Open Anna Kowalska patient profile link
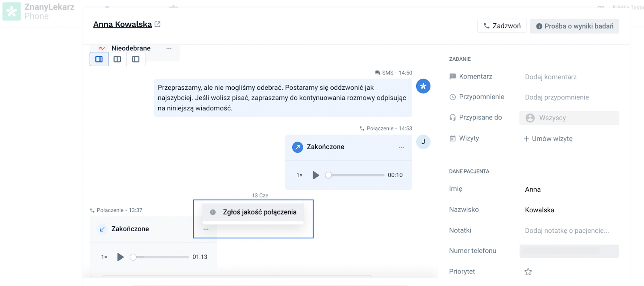The height and width of the screenshot is (286, 644). coord(122,24)
